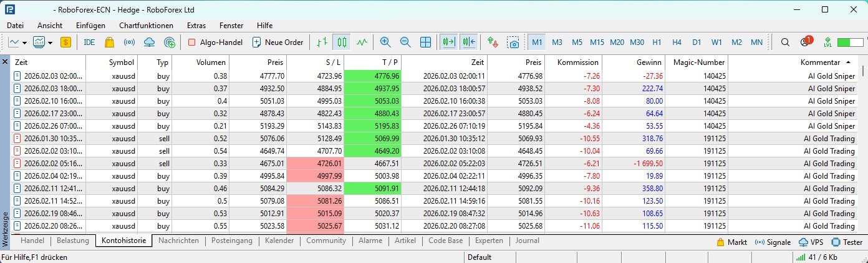The image size is (868, 263).
Task: Open the Extras menu
Action: point(196,26)
